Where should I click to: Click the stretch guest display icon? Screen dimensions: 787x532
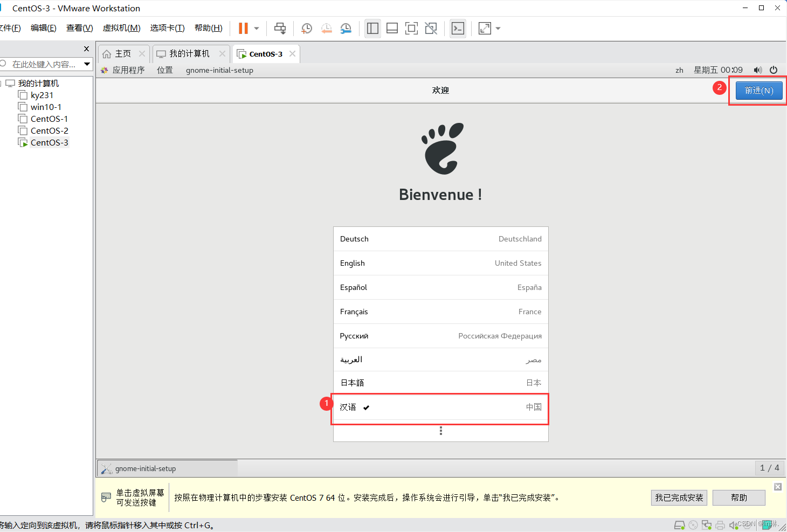pyautogui.click(x=485, y=29)
